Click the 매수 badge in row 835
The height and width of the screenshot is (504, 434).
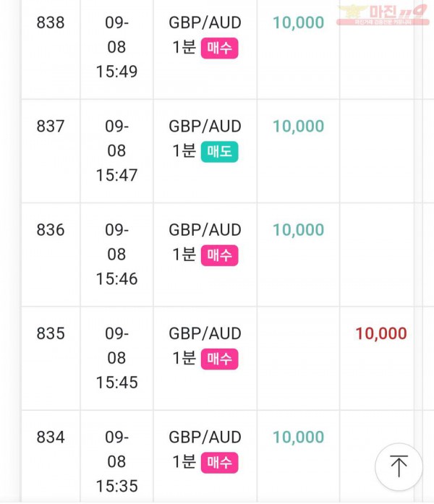220,359
